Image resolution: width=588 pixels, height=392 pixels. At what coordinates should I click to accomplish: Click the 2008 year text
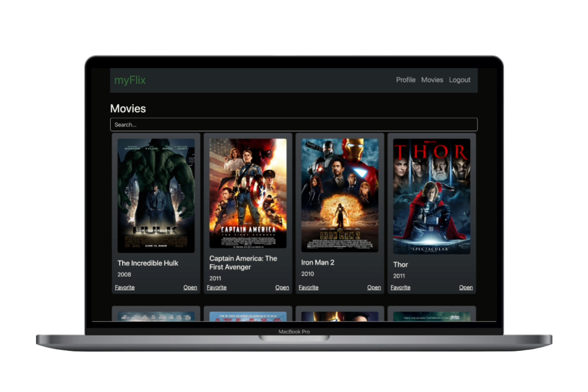pyautogui.click(x=124, y=274)
